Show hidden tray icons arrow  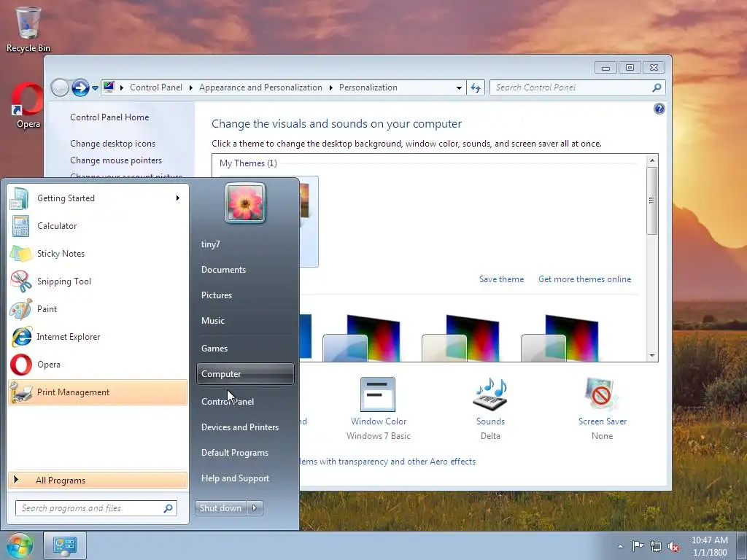(x=620, y=546)
